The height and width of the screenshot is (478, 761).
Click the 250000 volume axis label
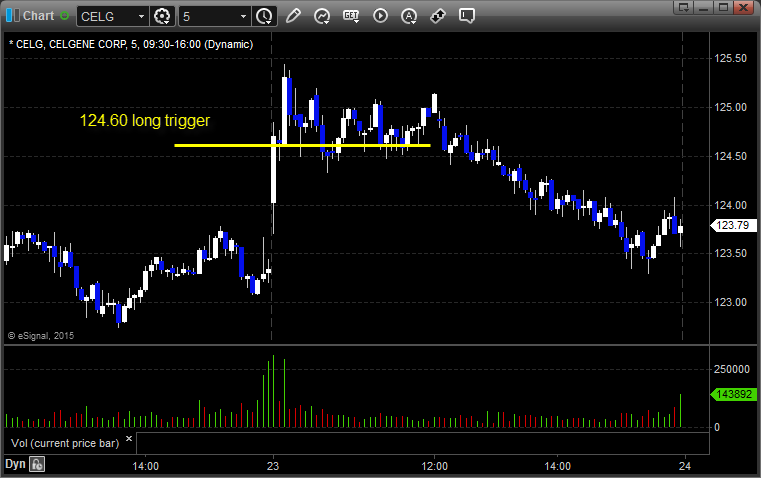click(732, 369)
